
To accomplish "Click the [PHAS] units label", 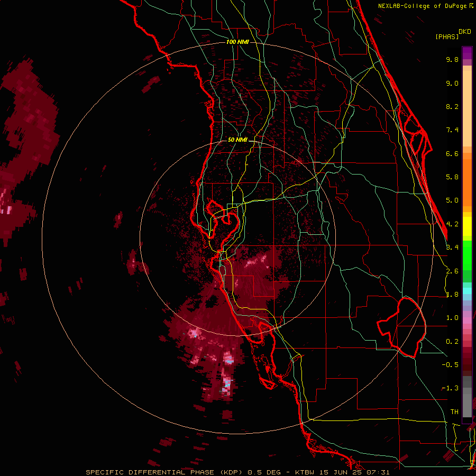I will coord(447,37).
